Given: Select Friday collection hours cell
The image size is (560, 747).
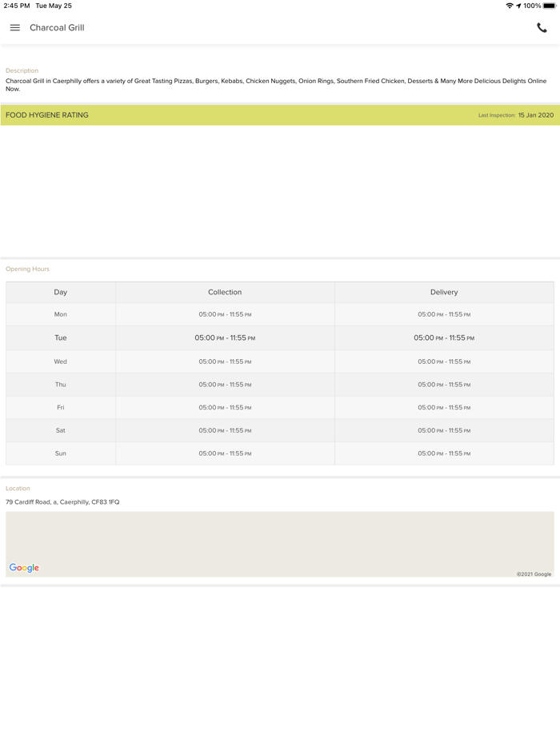Looking at the screenshot, I should click(x=225, y=407).
